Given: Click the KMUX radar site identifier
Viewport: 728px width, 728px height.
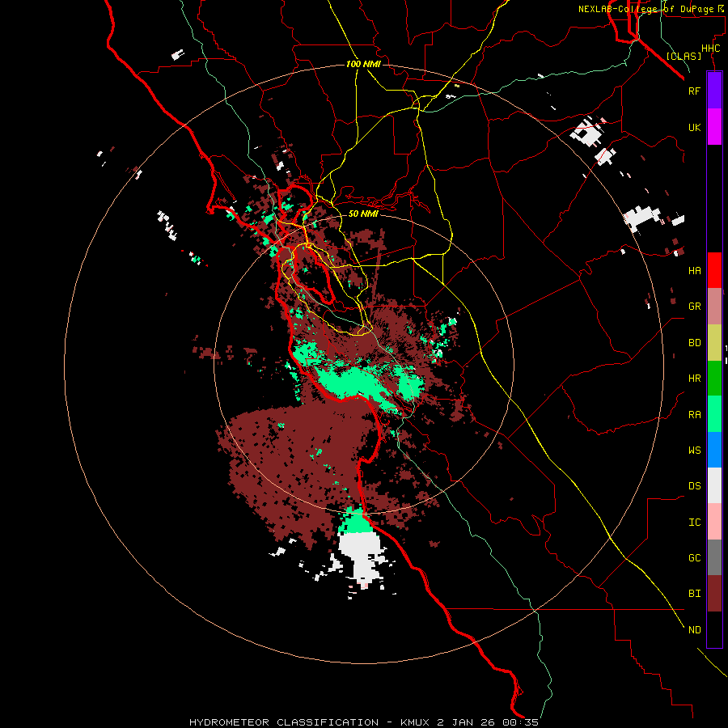Looking at the screenshot, I should pyautogui.click(x=416, y=722).
